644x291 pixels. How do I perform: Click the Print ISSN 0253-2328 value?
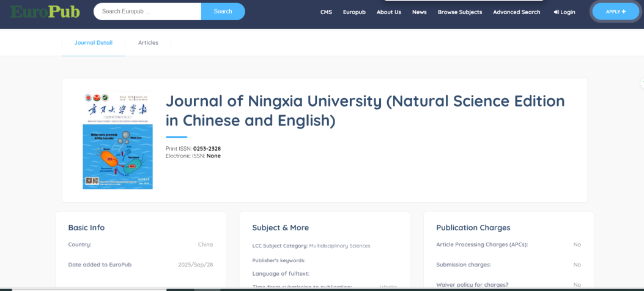(207, 149)
